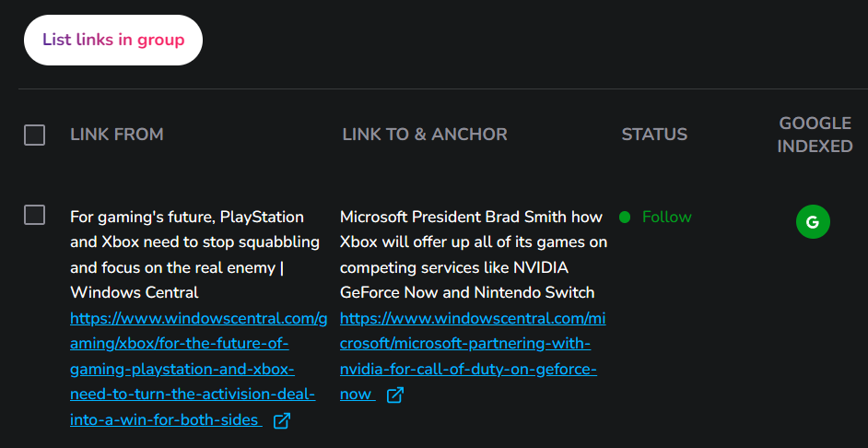The width and height of the screenshot is (868, 448).
Task: Check the Windows Central link row checkbox
Action: pyautogui.click(x=34, y=215)
